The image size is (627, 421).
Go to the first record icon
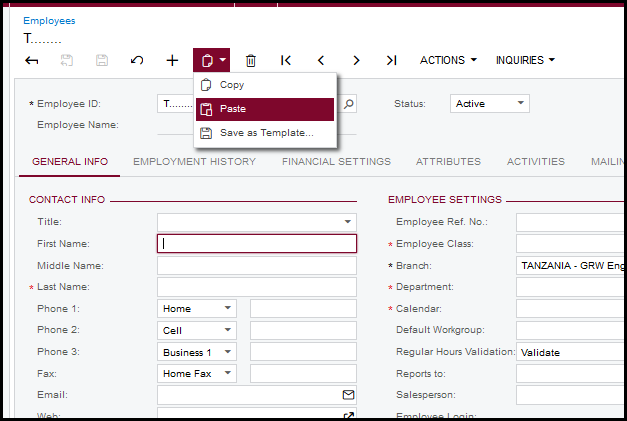pos(286,61)
